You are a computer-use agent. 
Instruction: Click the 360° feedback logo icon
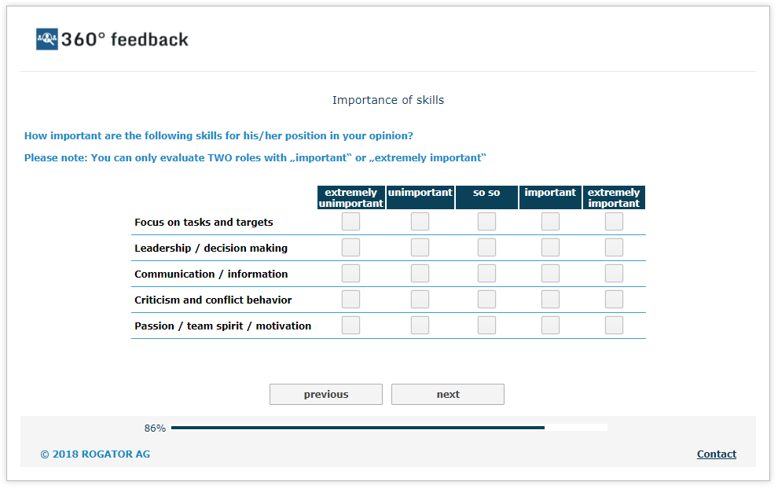(47, 40)
